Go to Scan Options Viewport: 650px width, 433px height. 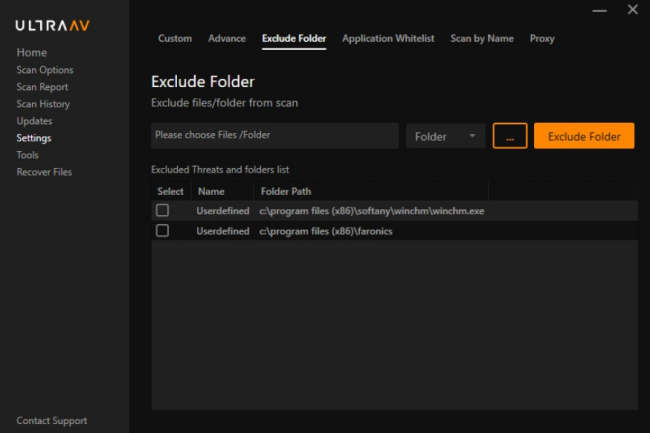45,70
